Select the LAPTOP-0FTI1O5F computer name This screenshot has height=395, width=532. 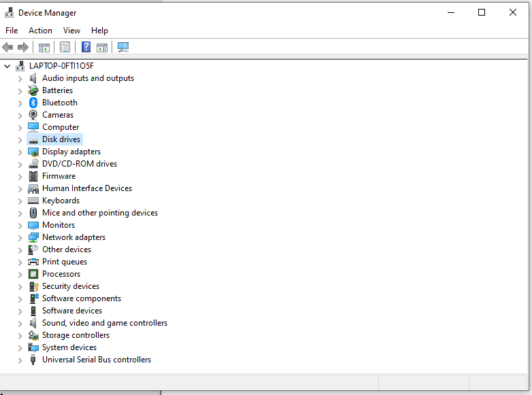click(x=61, y=66)
